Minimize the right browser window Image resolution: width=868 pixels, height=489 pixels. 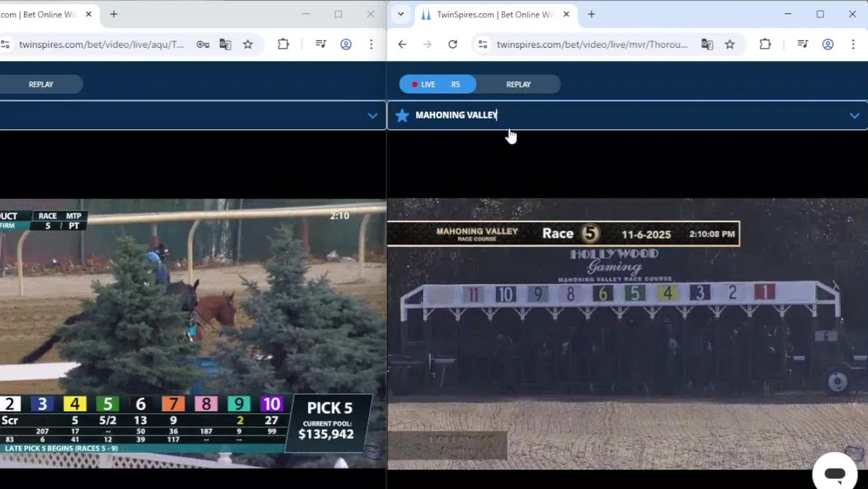(788, 14)
